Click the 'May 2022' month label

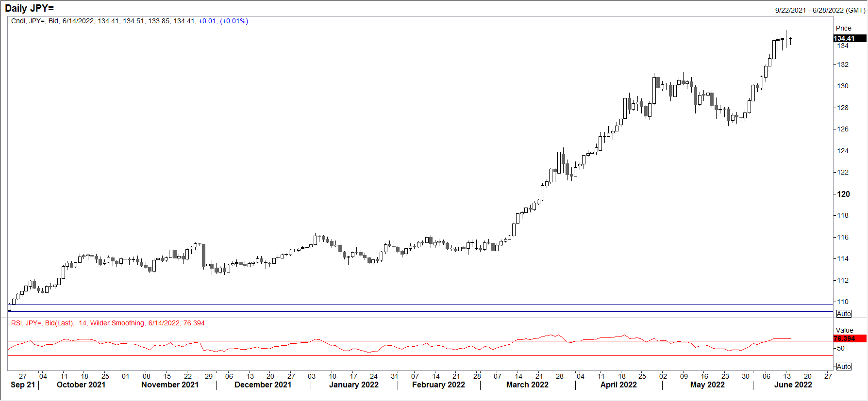[x=707, y=385]
